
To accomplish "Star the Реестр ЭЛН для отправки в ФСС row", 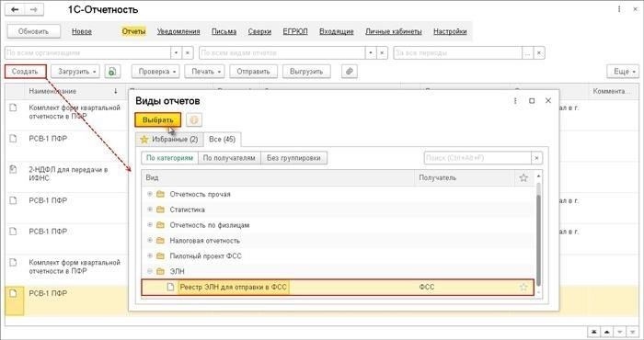I will click(x=523, y=287).
